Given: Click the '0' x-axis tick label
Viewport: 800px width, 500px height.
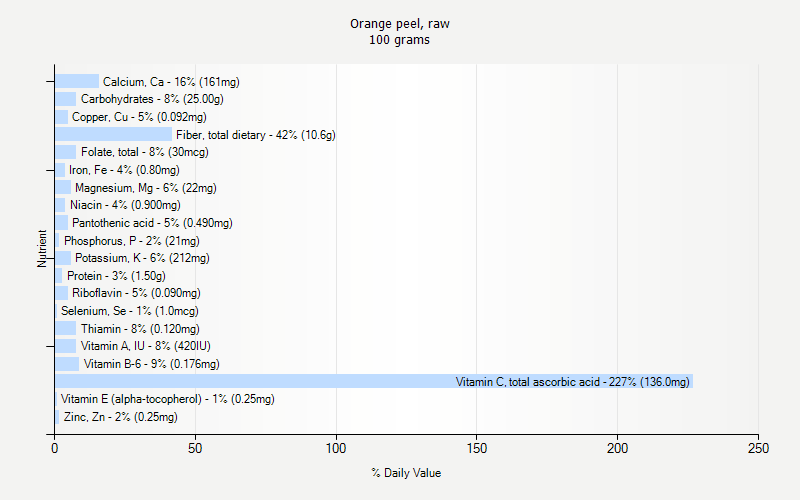Looking at the screenshot, I should click(x=55, y=448).
